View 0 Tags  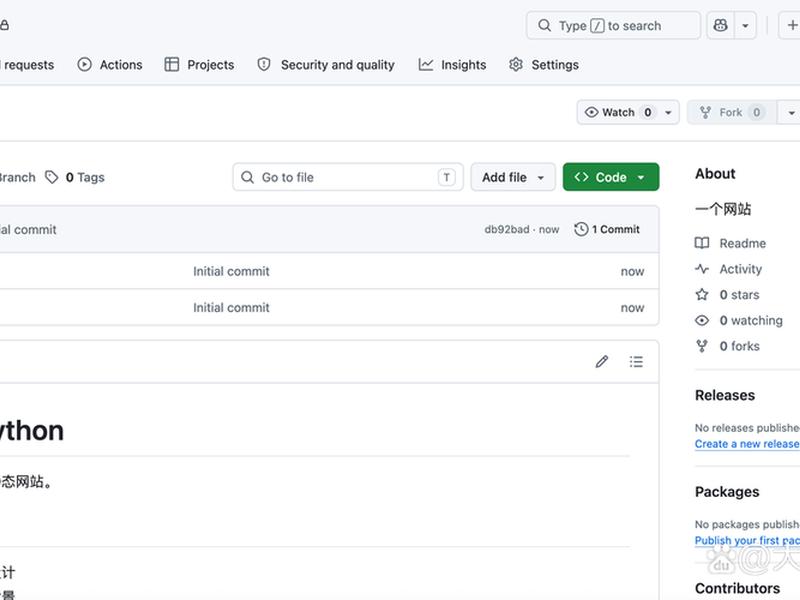(74, 177)
